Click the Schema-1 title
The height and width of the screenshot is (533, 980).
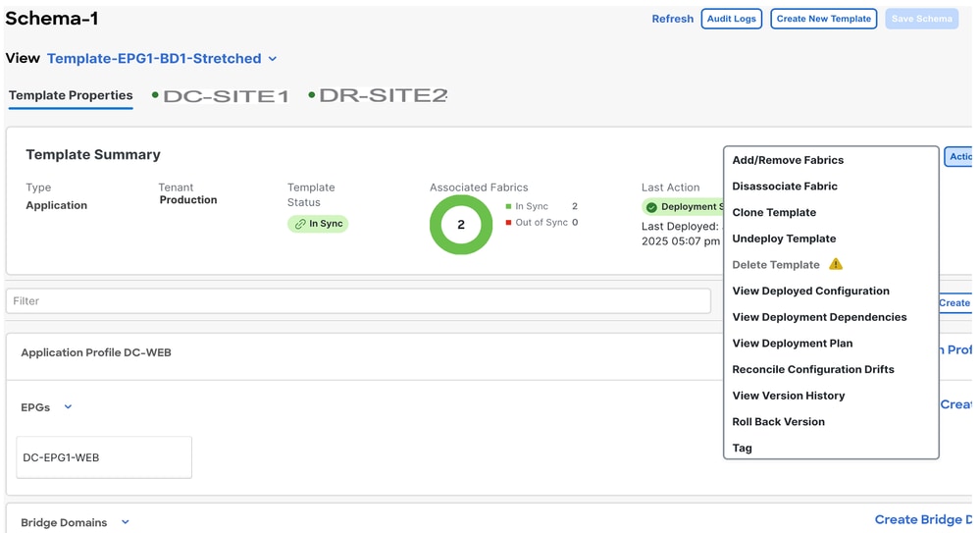pyautogui.click(x=52, y=18)
